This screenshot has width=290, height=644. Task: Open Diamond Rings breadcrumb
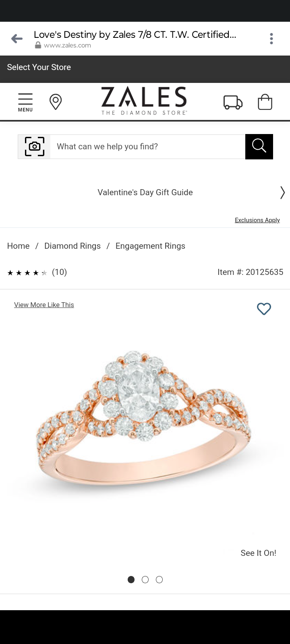pyautogui.click(x=72, y=246)
